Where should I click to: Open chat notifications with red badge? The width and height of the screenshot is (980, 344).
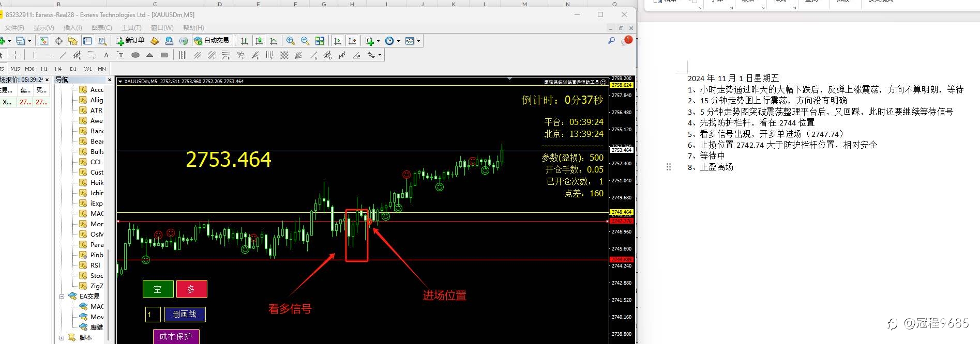pyautogui.click(x=626, y=40)
